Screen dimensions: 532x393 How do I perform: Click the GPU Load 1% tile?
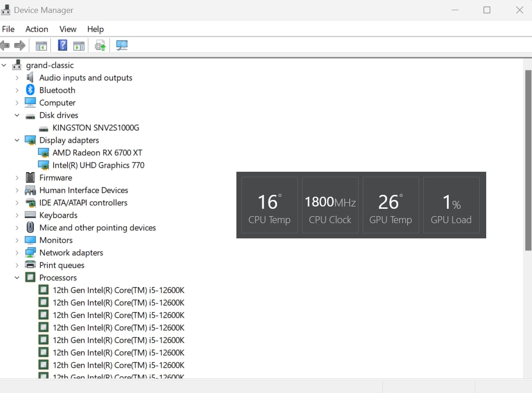(x=451, y=205)
